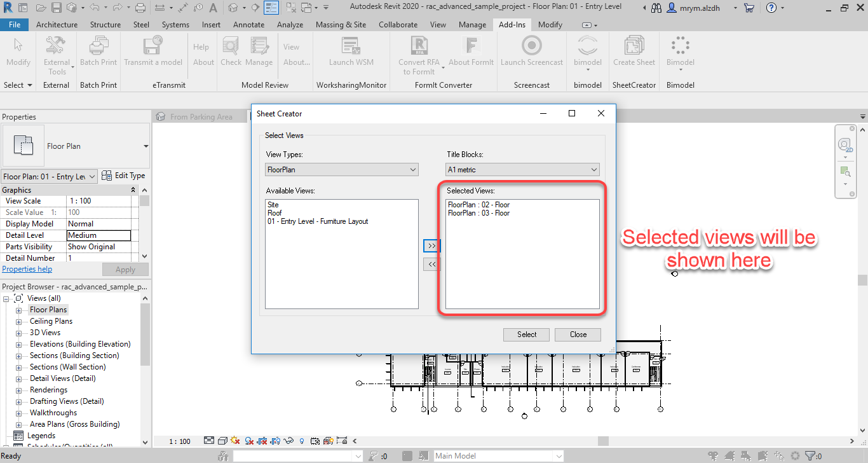This screenshot has height=463, width=868.
Task: Open the default 3D view icon in the toolbar
Action: pyautogui.click(x=232, y=7)
